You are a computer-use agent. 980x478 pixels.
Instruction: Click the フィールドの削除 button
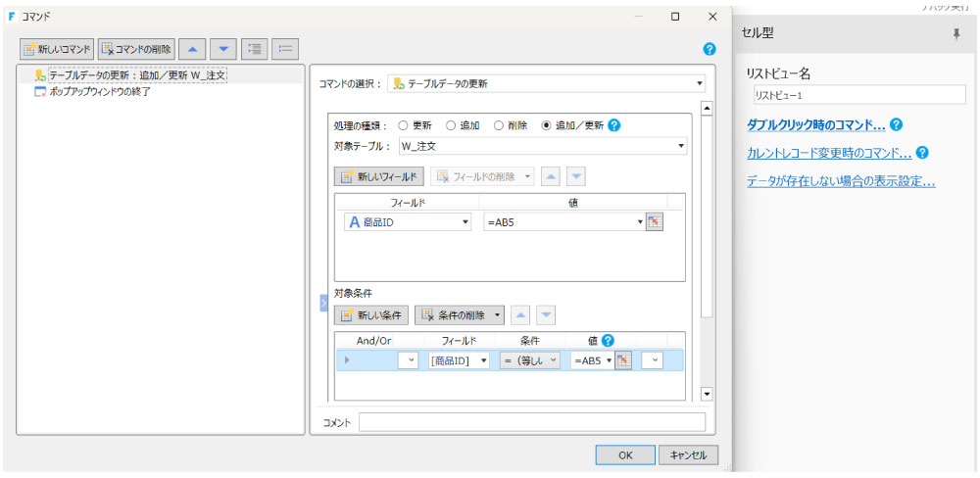(x=482, y=177)
